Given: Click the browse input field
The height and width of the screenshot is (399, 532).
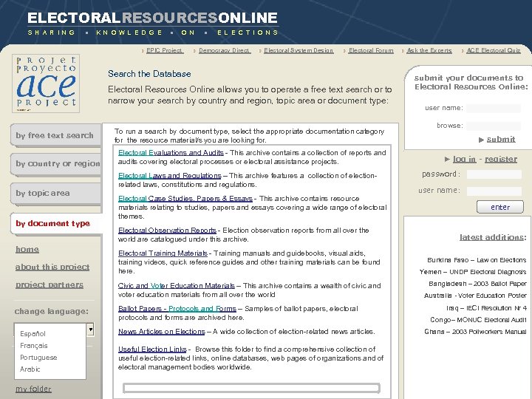Looking at the screenshot, I should point(494,126).
